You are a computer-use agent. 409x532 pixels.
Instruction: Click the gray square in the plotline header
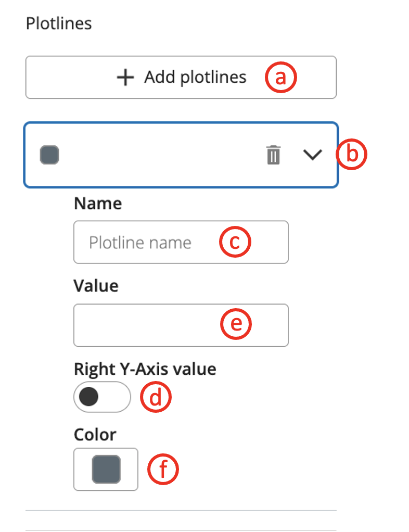click(49, 155)
